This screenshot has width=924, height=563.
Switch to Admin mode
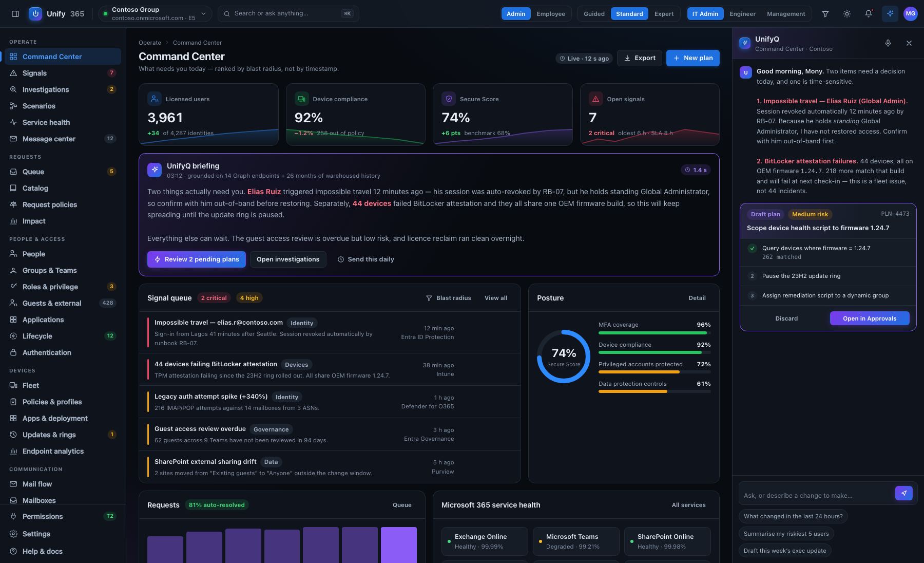[516, 14]
